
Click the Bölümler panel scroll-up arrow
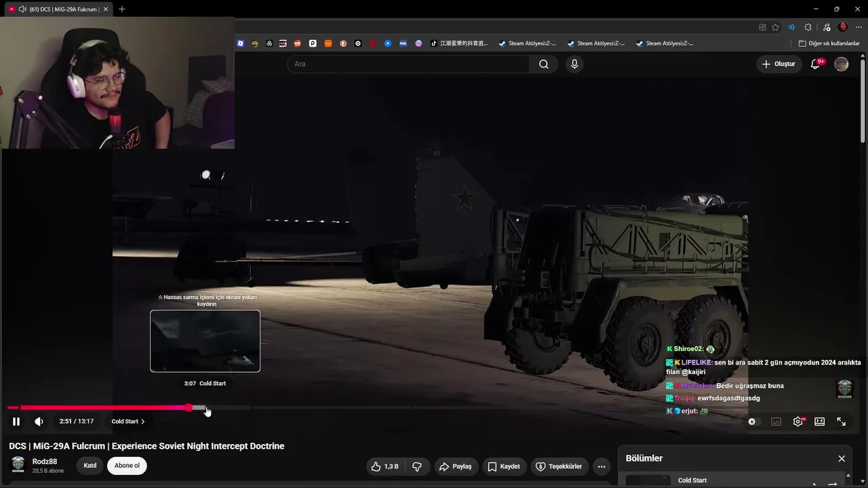pyautogui.click(x=848, y=475)
